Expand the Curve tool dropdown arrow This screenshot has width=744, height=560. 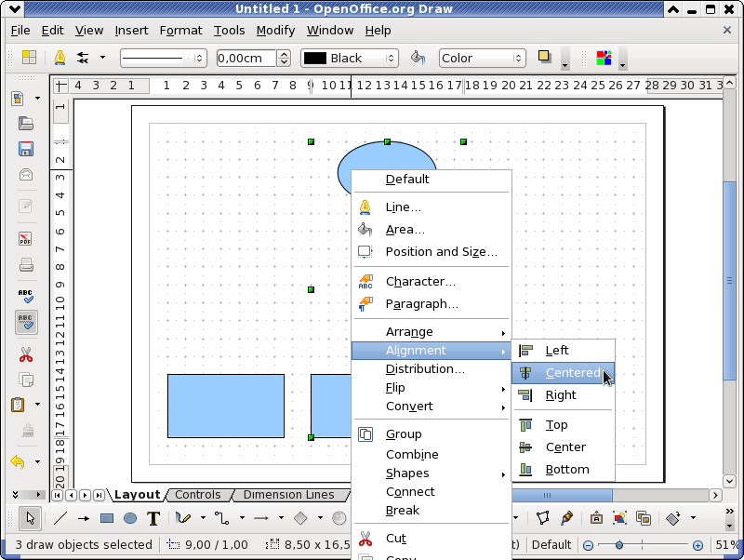pos(203,518)
